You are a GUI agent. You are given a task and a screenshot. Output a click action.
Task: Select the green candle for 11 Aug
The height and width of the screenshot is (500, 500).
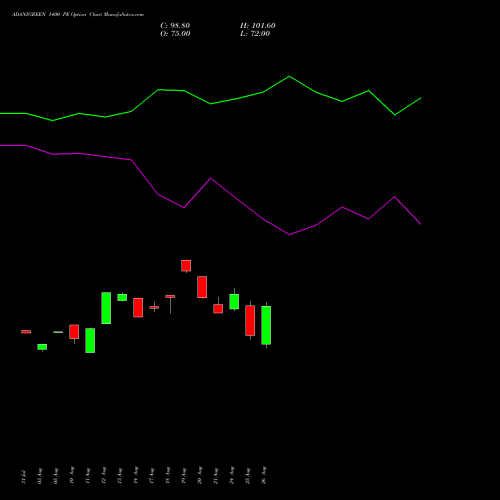(x=90, y=340)
